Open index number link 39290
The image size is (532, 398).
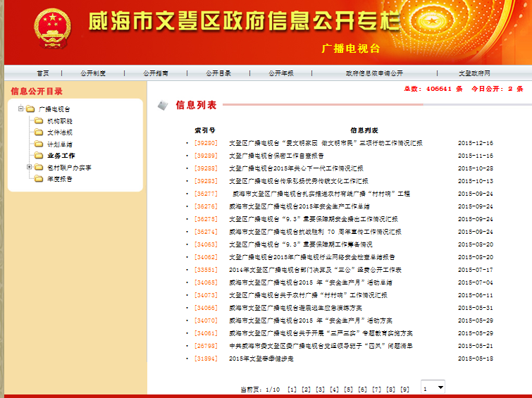point(206,143)
